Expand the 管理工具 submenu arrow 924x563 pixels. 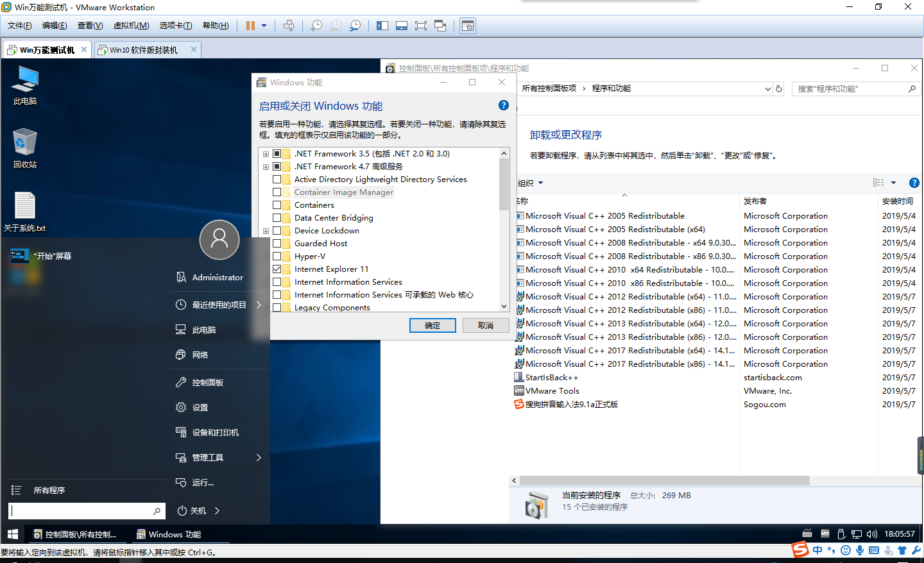tap(259, 457)
